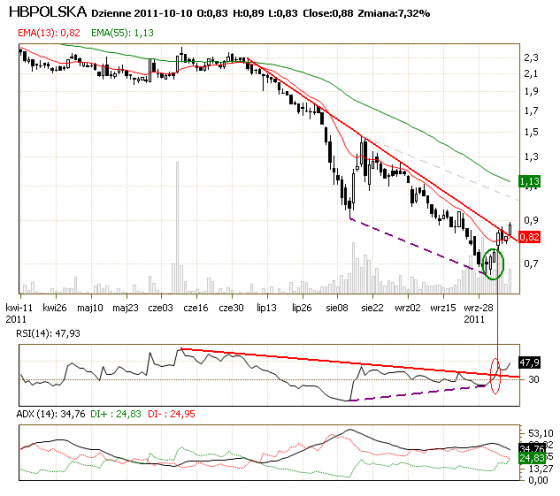Click the 1,5 price axis label
The height and width of the screenshot is (496, 560).
531,132
